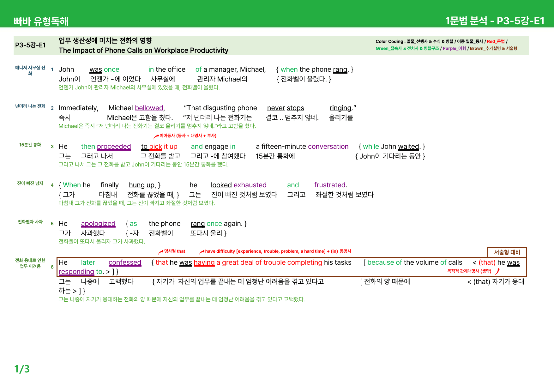Click the red note '목적격 관계대명사 (생략)'

pyautogui.click(x=469, y=271)
